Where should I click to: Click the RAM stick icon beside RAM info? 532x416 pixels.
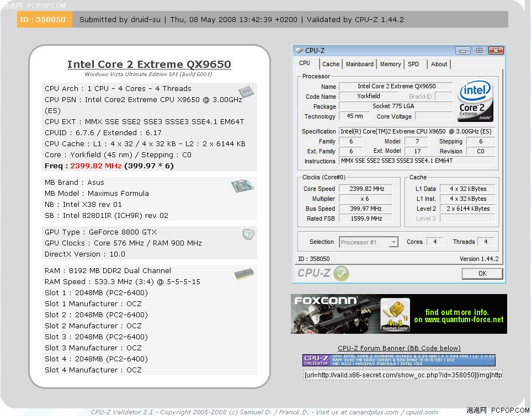(244, 274)
